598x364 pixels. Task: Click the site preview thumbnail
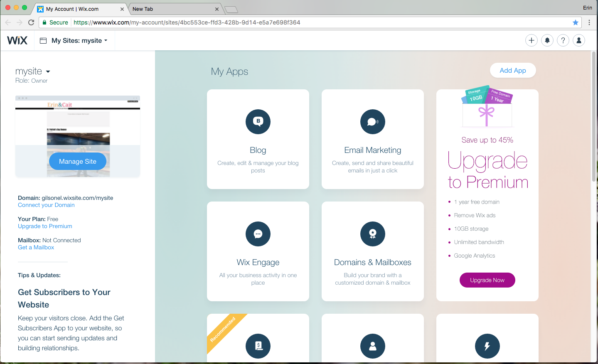click(78, 136)
